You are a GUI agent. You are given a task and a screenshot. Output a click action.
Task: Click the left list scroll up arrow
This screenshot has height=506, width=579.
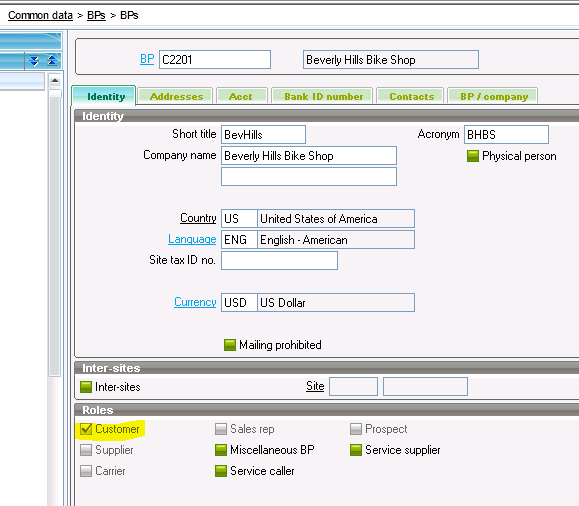pos(55,81)
